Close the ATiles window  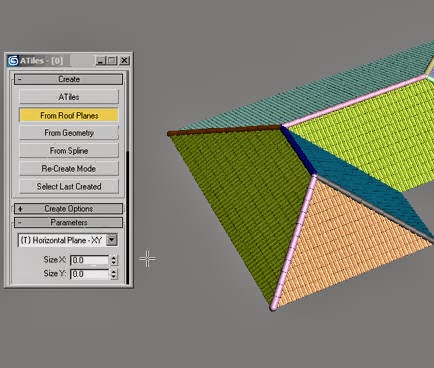[x=124, y=60]
